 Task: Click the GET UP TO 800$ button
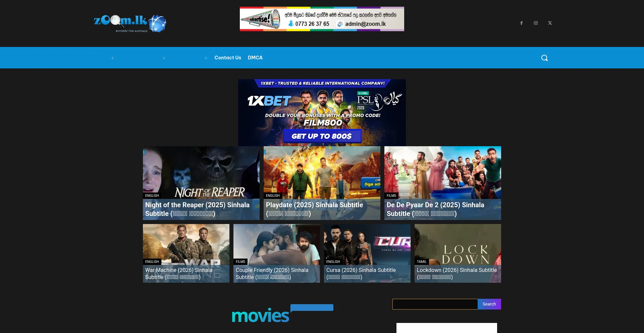tap(322, 136)
